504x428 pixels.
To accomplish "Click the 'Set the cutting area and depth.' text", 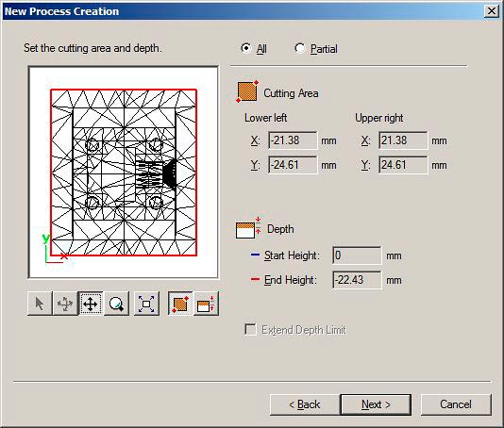I will click(92, 48).
